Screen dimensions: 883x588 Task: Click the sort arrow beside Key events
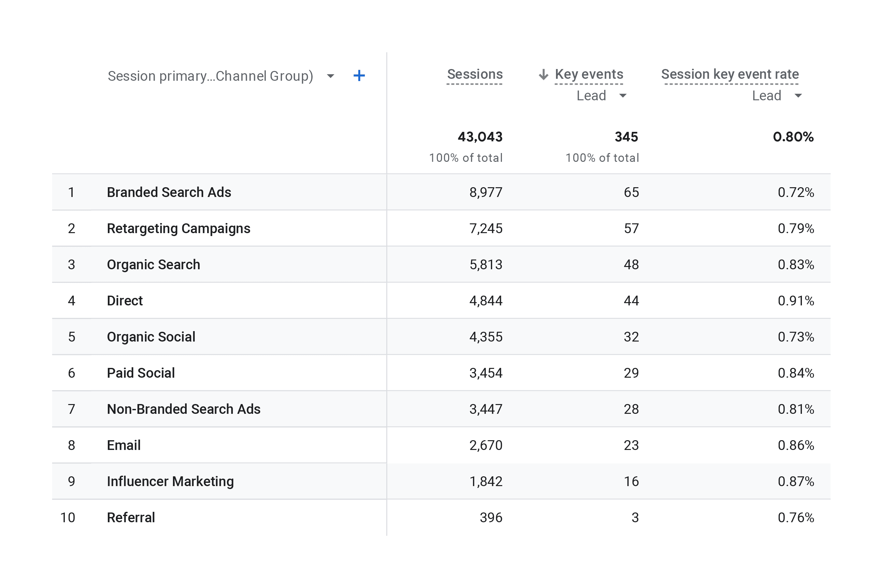543,75
